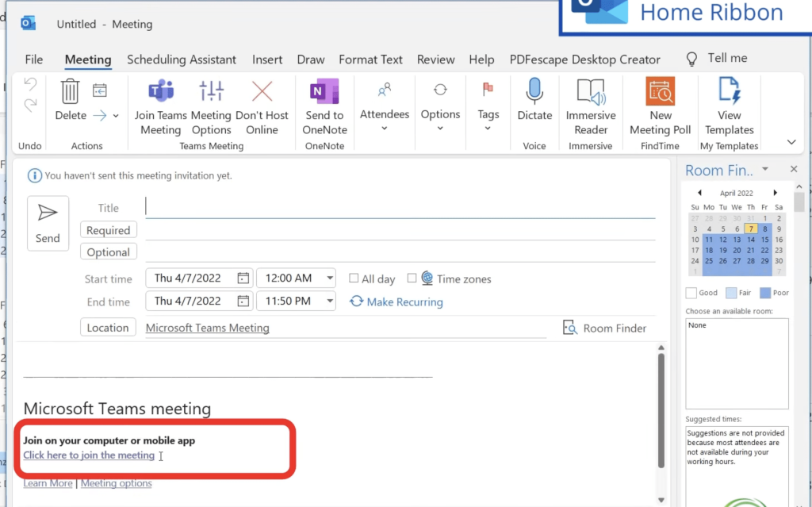Open End time calendar picker icon

pos(243,301)
